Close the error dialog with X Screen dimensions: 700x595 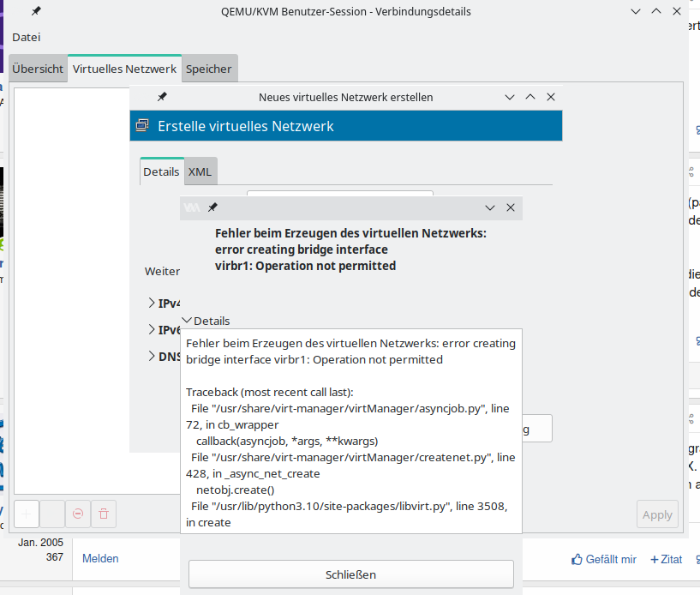[511, 207]
